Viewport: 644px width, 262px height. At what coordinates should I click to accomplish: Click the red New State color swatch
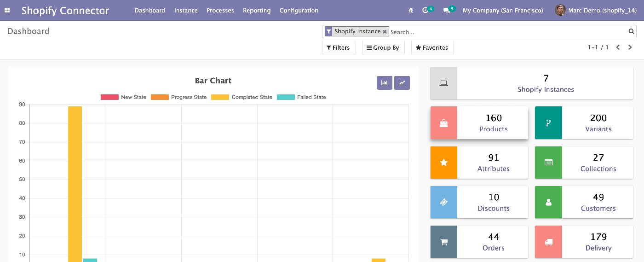[x=109, y=97]
